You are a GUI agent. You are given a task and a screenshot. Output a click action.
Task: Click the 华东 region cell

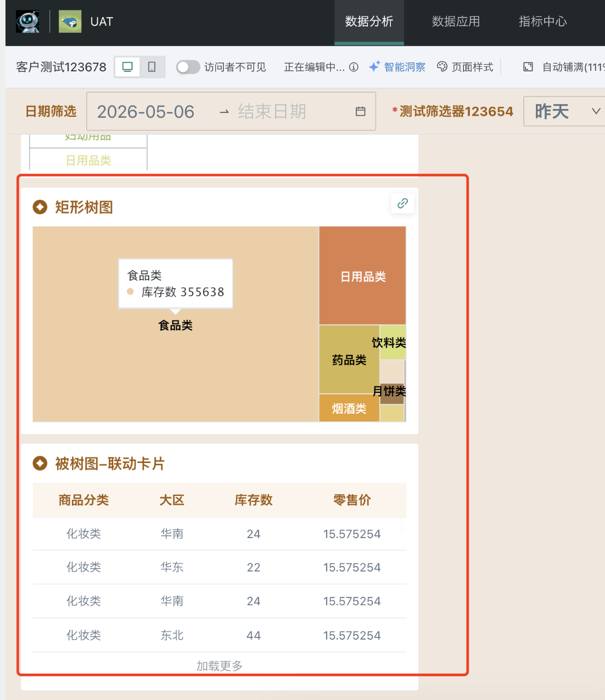pos(172,567)
